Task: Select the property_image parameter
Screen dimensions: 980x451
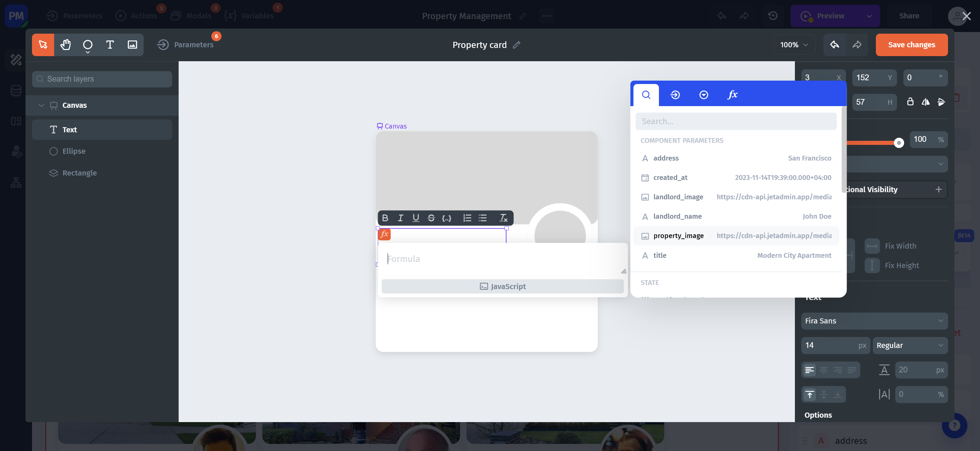Action: pyautogui.click(x=736, y=236)
